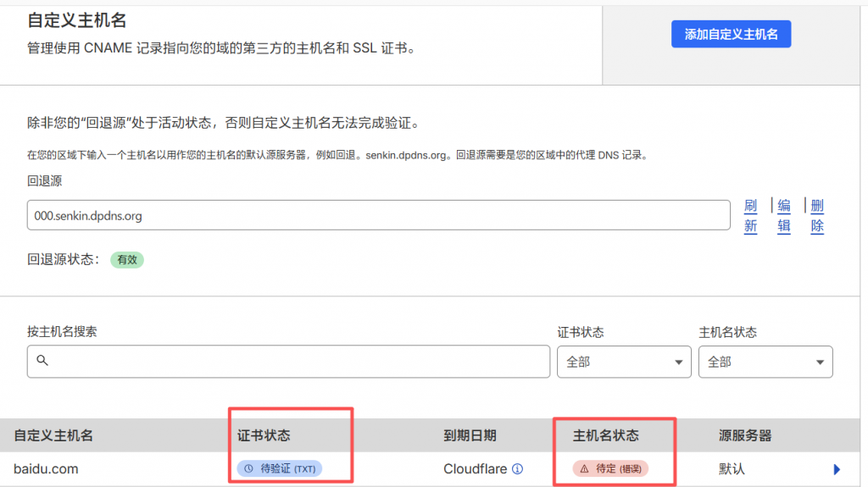This screenshot has width=868, height=487.
Task: Click the 自定义主机名 column header
Action: pyautogui.click(x=53, y=435)
